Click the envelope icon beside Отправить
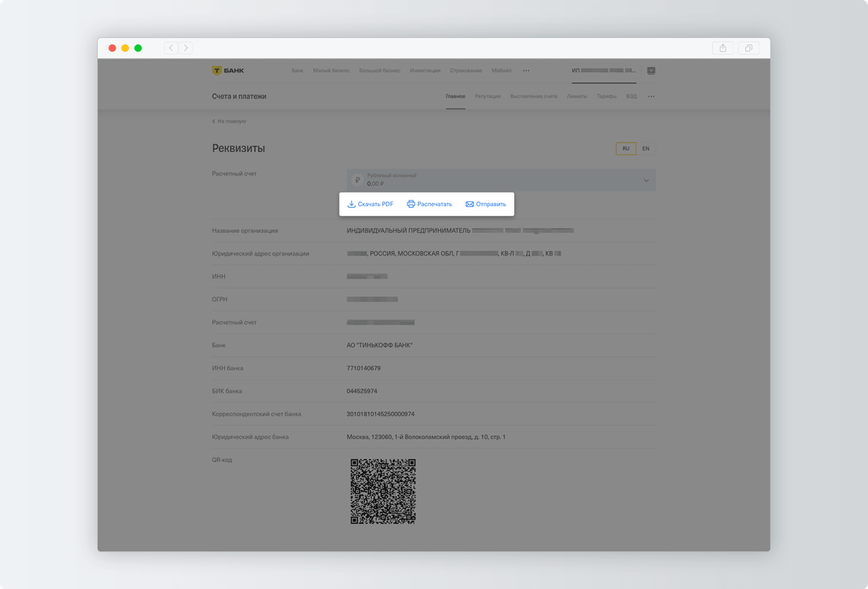868x589 pixels. coord(469,204)
